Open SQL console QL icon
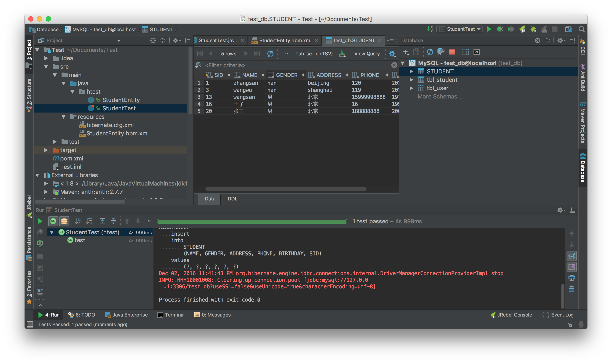 (476, 52)
